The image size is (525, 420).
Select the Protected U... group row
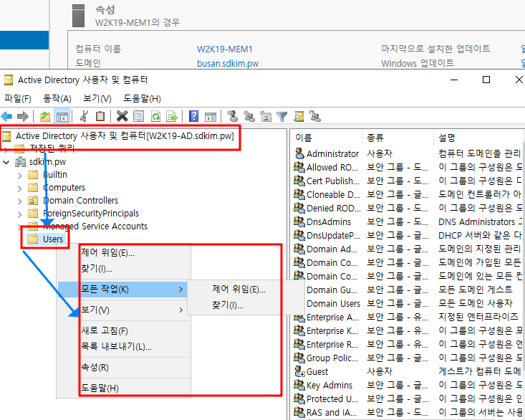tap(408, 399)
